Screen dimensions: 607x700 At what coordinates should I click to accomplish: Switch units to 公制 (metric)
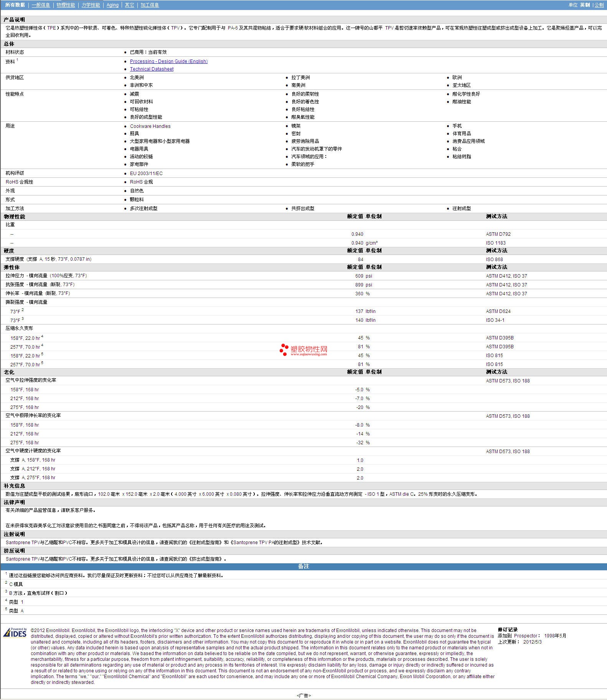click(599, 5)
